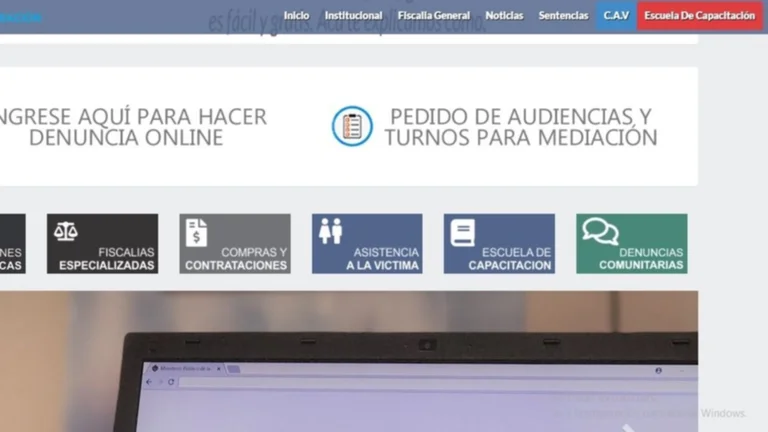Viewport: 768px width, 432px height.
Task: Click the book icon on Escuela de Capacitación tile
Action: pyautogui.click(x=463, y=232)
